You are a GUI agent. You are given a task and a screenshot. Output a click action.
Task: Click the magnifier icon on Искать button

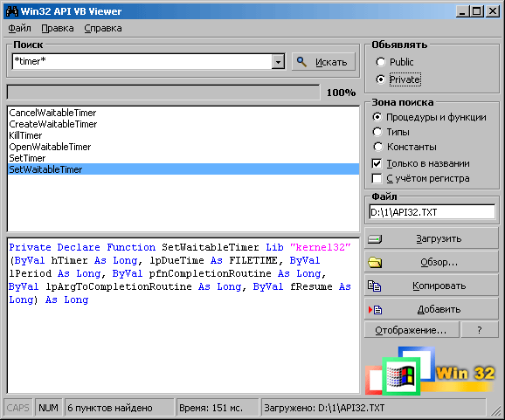tap(301, 61)
